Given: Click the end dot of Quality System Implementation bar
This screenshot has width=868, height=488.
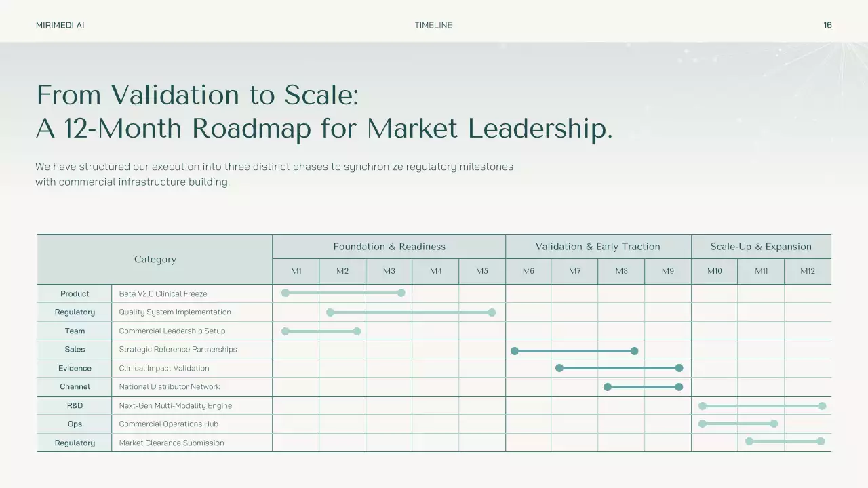Looking at the screenshot, I should pyautogui.click(x=492, y=312).
